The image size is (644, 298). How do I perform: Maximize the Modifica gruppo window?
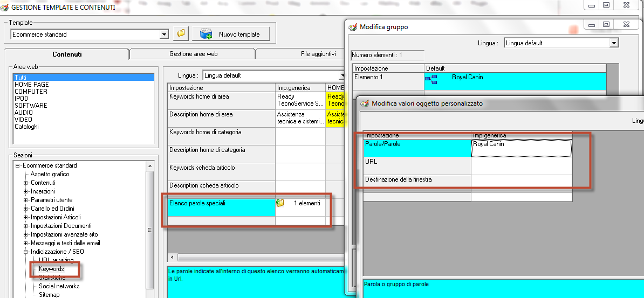[x=606, y=24]
